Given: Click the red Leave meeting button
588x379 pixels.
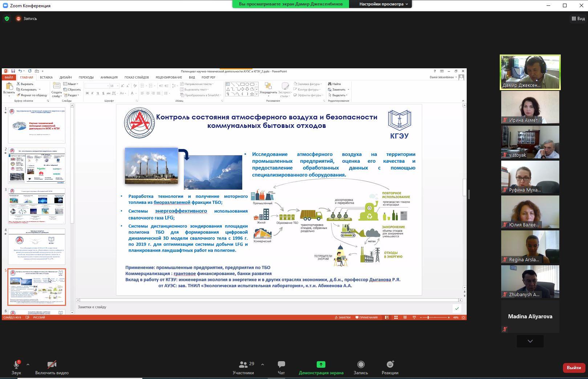Looking at the screenshot, I should (573, 368).
